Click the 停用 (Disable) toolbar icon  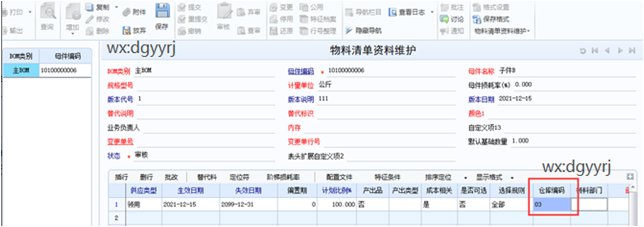274,19
